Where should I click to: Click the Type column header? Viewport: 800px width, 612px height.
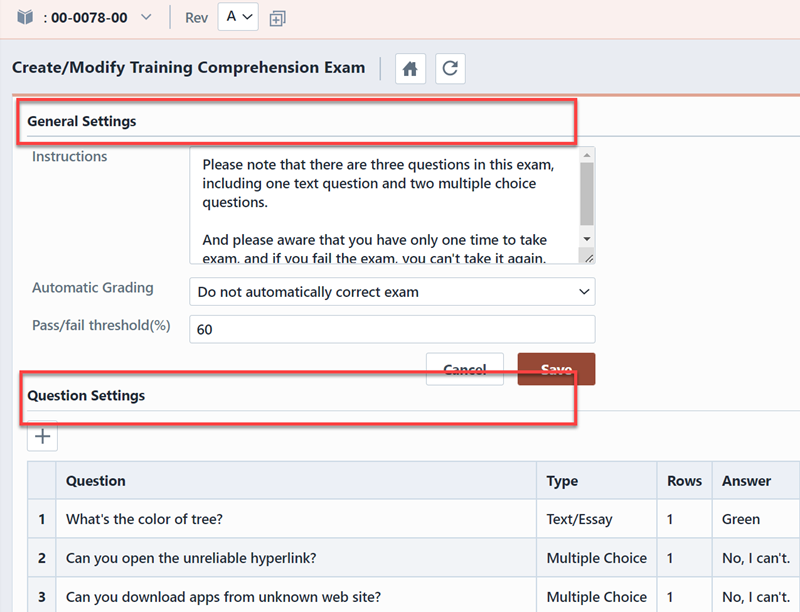tap(597, 480)
